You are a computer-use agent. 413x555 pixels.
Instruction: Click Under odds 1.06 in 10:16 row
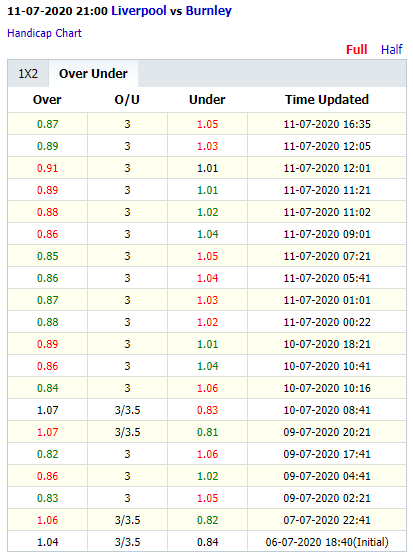(207, 388)
